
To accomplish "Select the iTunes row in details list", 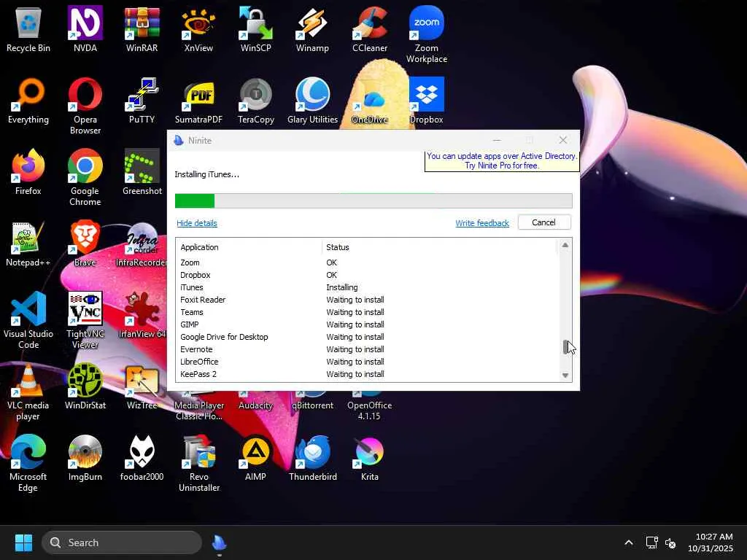I will [x=367, y=287].
